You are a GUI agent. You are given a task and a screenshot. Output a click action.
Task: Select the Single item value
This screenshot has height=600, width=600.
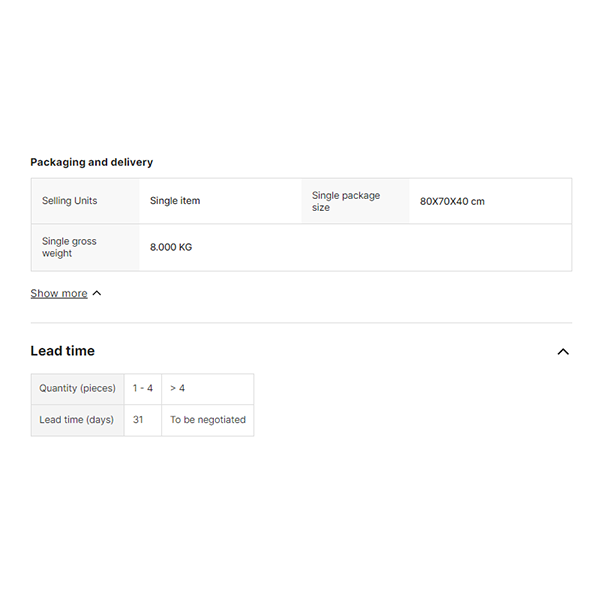click(175, 201)
